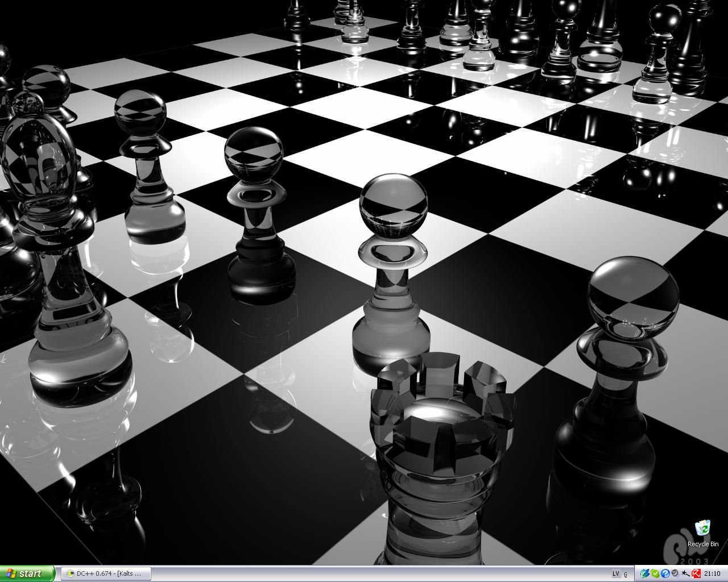Open the gray speaker volume tray icon
The width and height of the screenshot is (728, 582).
[675, 573]
